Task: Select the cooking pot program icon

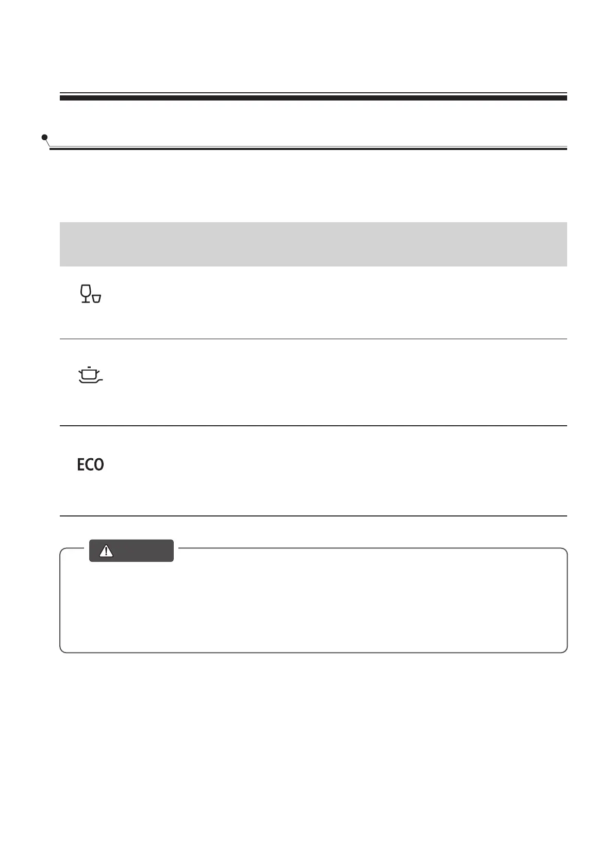Action: point(90,375)
